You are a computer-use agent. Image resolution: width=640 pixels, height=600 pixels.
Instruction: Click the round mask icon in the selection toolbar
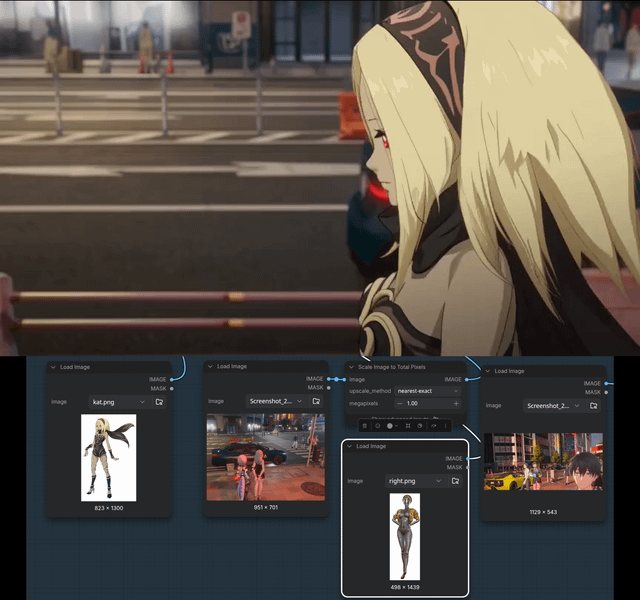click(420, 426)
